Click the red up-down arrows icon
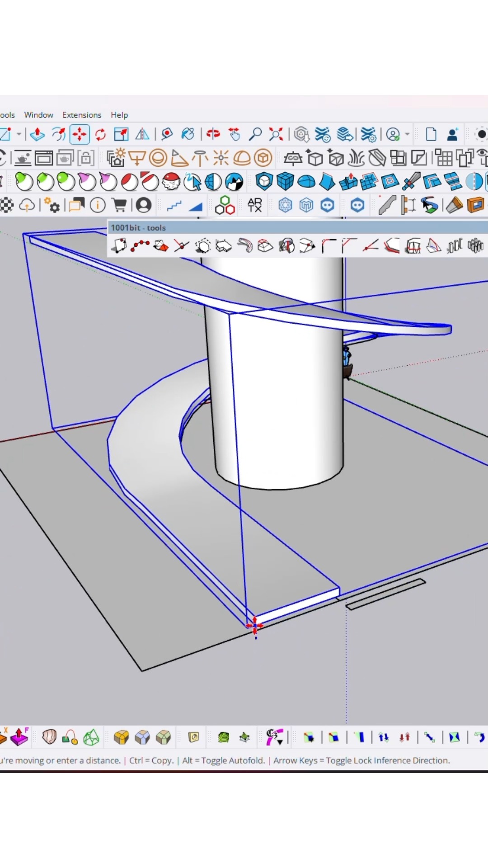Screen dimensions: 488x868 pyautogui.click(x=404, y=737)
